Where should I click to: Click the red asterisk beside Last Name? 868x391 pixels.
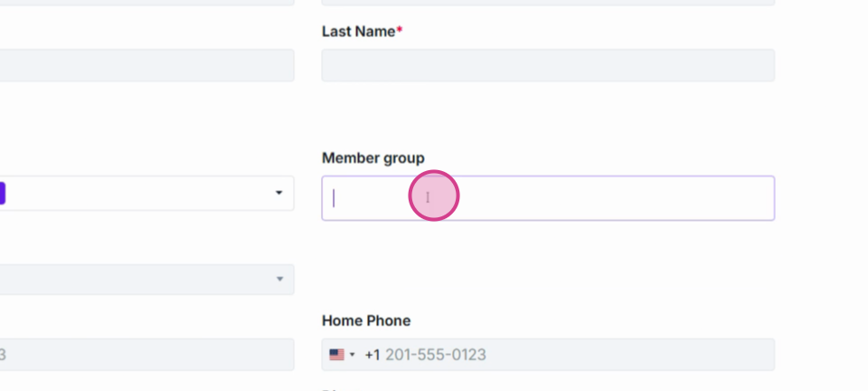pyautogui.click(x=400, y=32)
